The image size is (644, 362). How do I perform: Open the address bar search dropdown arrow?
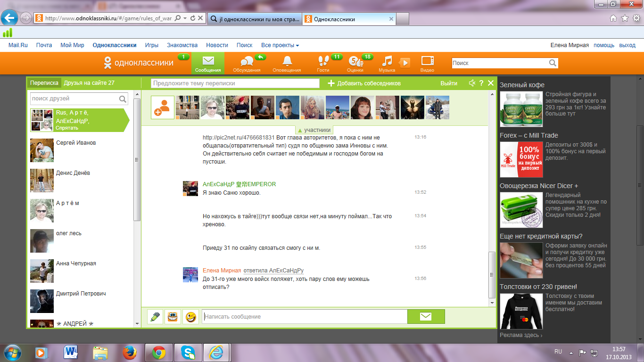(185, 18)
